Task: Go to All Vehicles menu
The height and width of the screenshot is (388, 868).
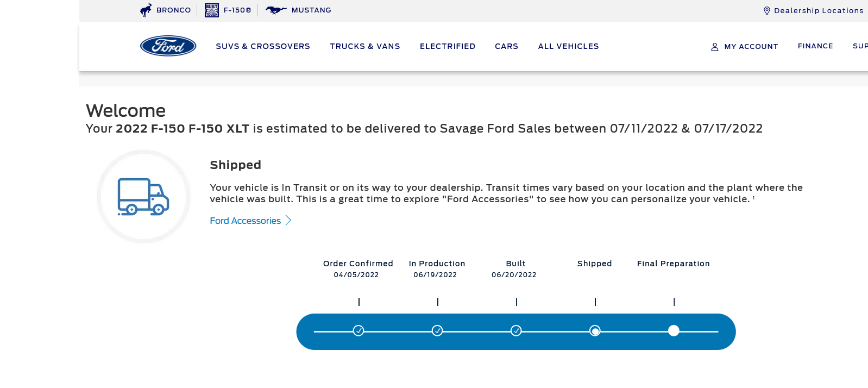Action: pyautogui.click(x=568, y=46)
